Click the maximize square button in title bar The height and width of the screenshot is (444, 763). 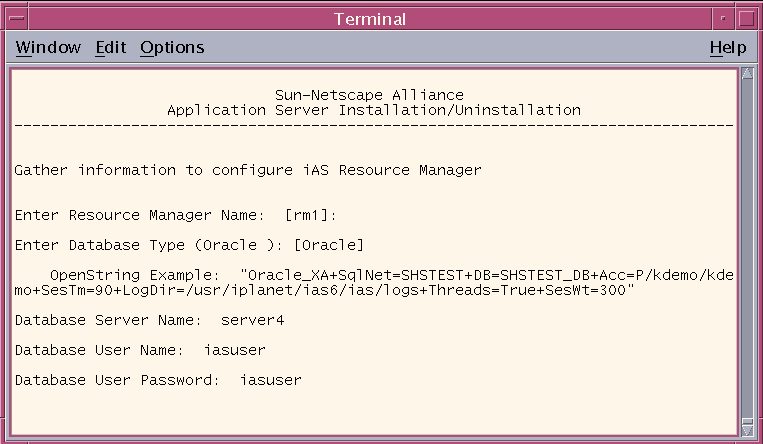coord(746,18)
